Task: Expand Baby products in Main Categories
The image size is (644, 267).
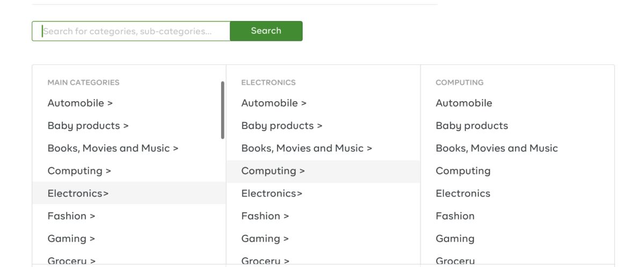Action: click(88, 126)
